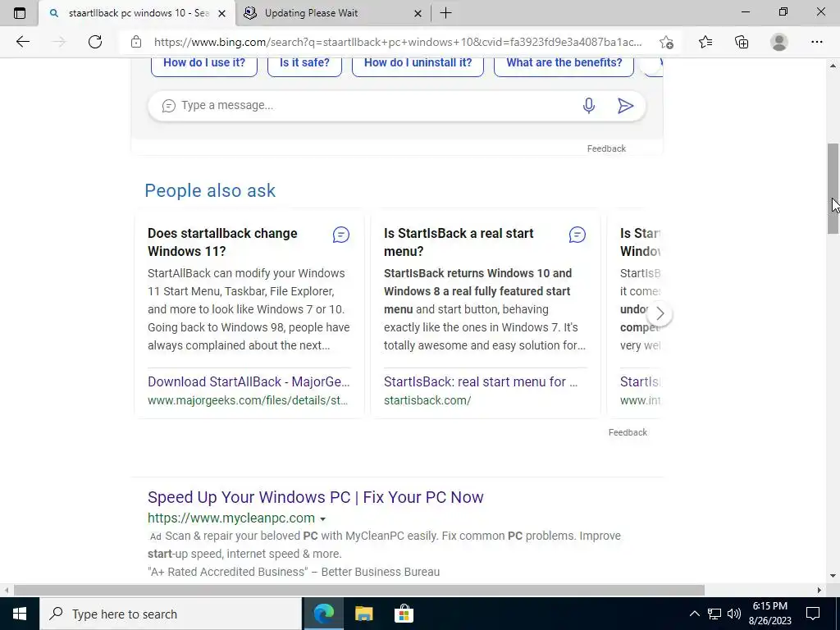Open the majorgeeks.com URL text
The width and height of the screenshot is (840, 630).
click(248, 400)
